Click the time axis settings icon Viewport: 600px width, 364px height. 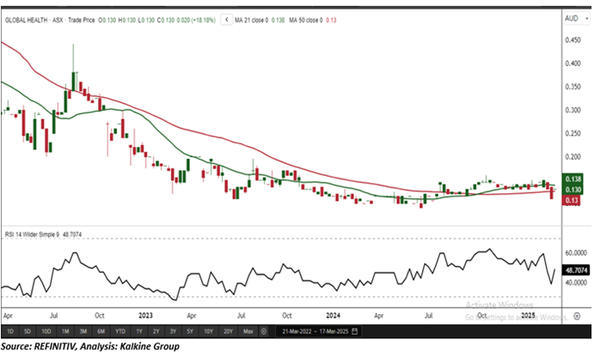(x=577, y=316)
